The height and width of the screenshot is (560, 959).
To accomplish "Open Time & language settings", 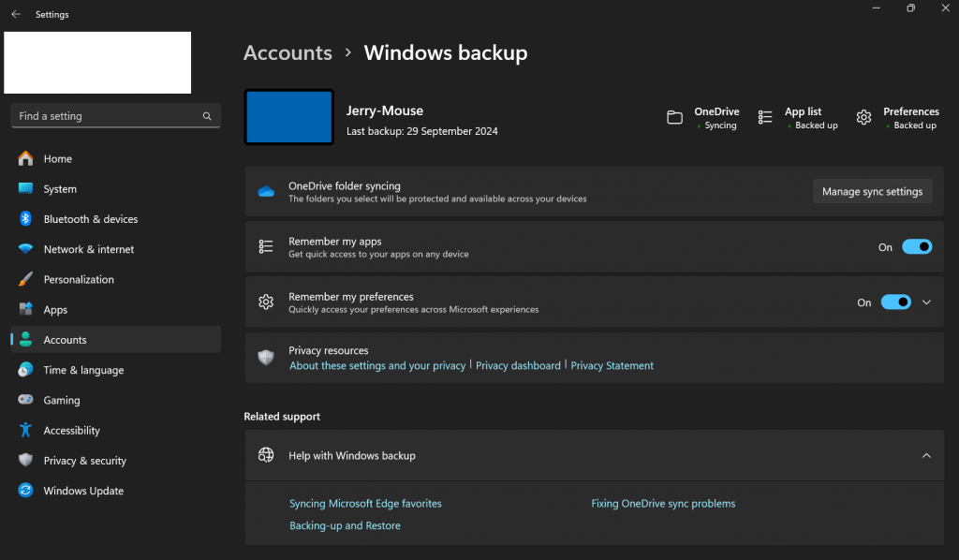I will point(115,369).
